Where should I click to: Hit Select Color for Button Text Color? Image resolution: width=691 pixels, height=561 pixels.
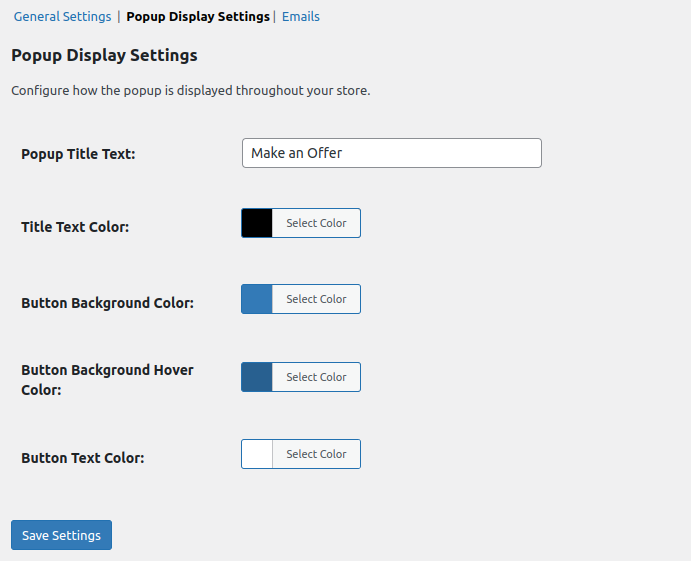tap(316, 454)
